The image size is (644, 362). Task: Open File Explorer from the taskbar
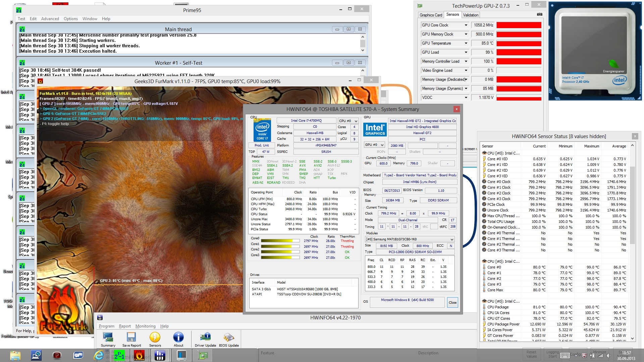15,355
